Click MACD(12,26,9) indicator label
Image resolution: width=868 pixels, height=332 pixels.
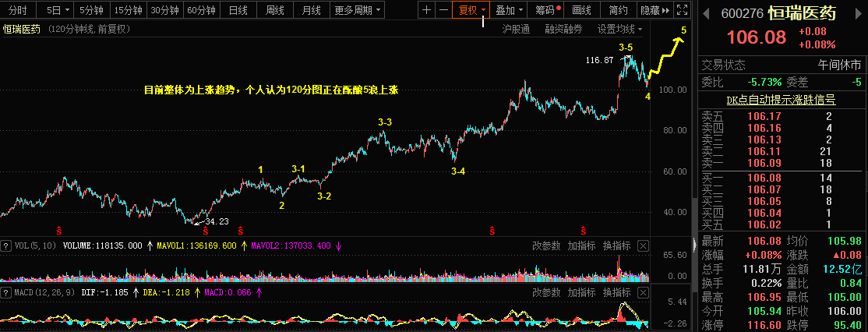coord(45,292)
